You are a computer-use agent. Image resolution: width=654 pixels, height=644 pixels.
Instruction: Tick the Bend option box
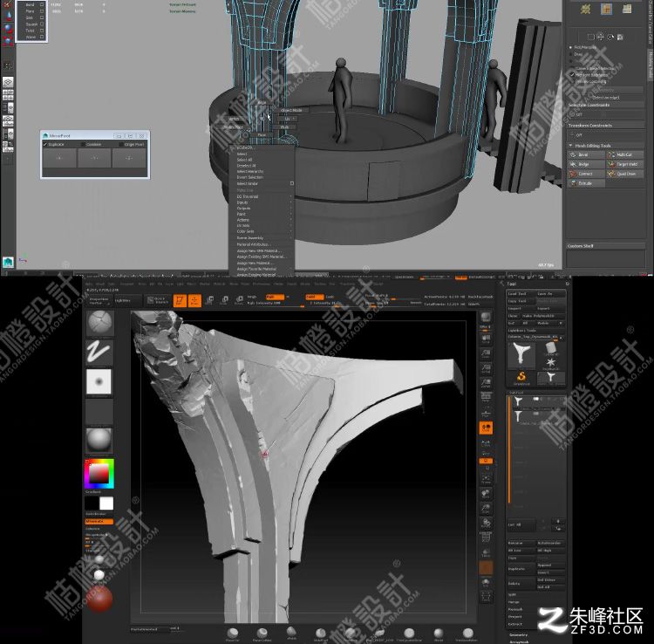tap(42, 4)
